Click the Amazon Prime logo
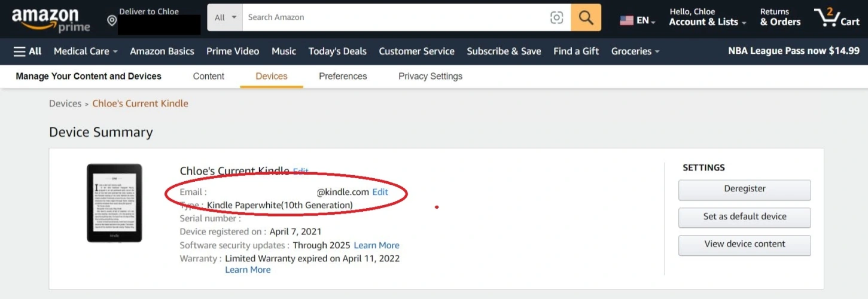The image size is (868, 299). pos(51,19)
